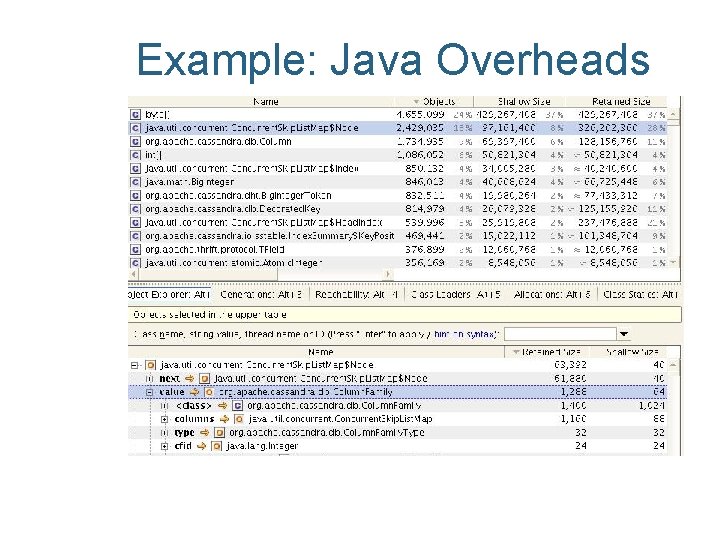Click class icon for ConcurrentSkipListMap$HeadIndex row

tap(135, 223)
